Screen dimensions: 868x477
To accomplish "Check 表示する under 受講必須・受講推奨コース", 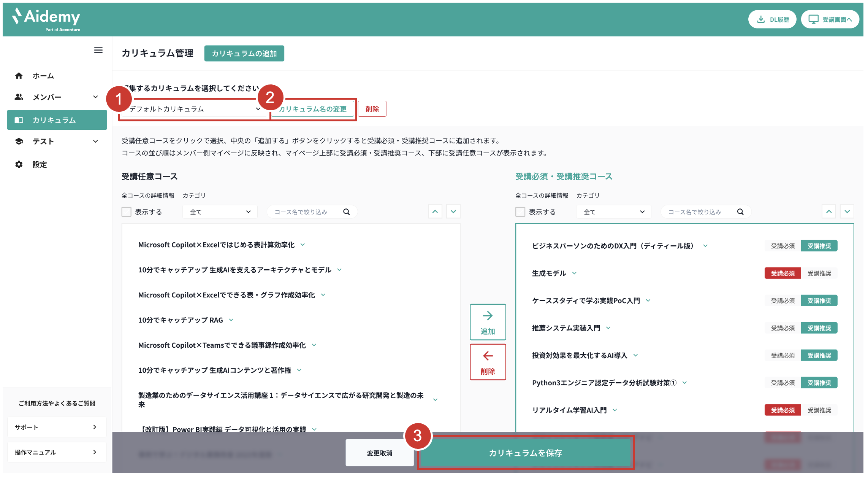I will (x=520, y=212).
